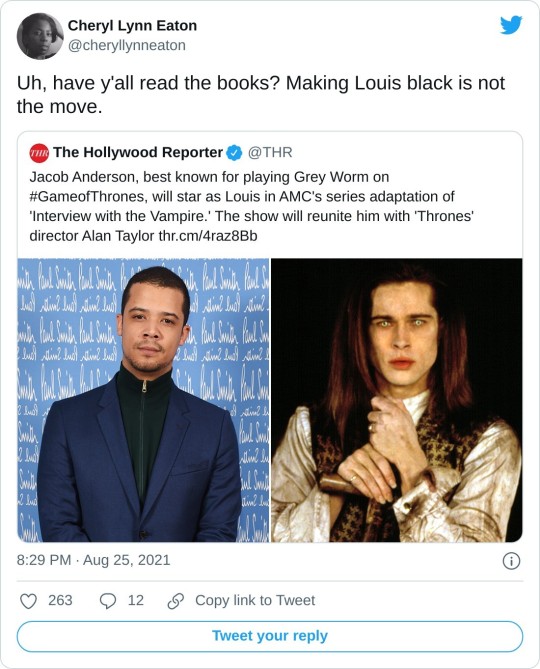540x669 pixels.
Task: Open the @cheryllynneaton handle
Action: tap(127, 45)
